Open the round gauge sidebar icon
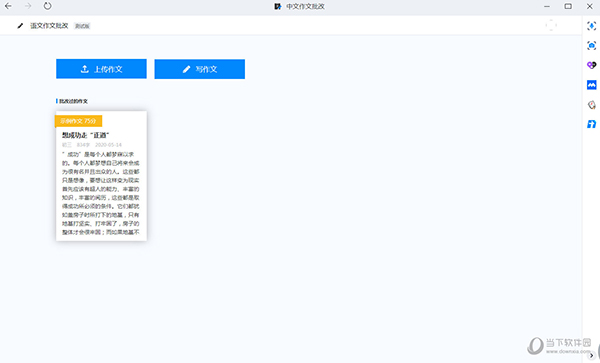 592,105
